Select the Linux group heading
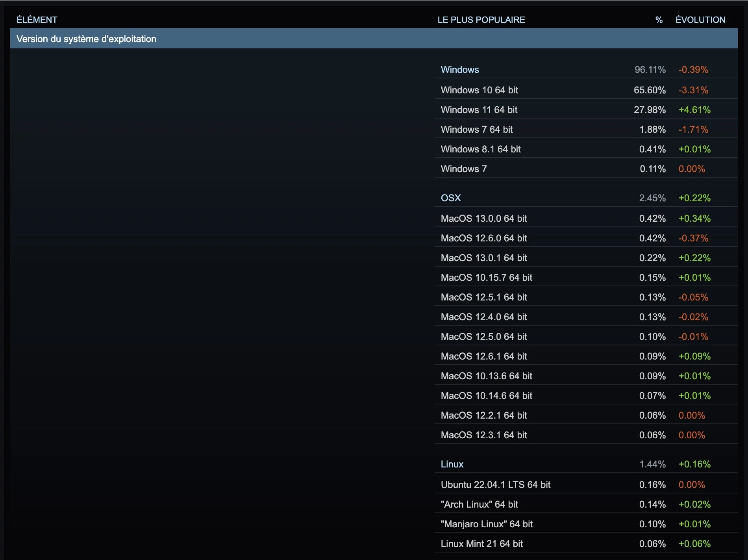This screenshot has width=748, height=560. 452,464
